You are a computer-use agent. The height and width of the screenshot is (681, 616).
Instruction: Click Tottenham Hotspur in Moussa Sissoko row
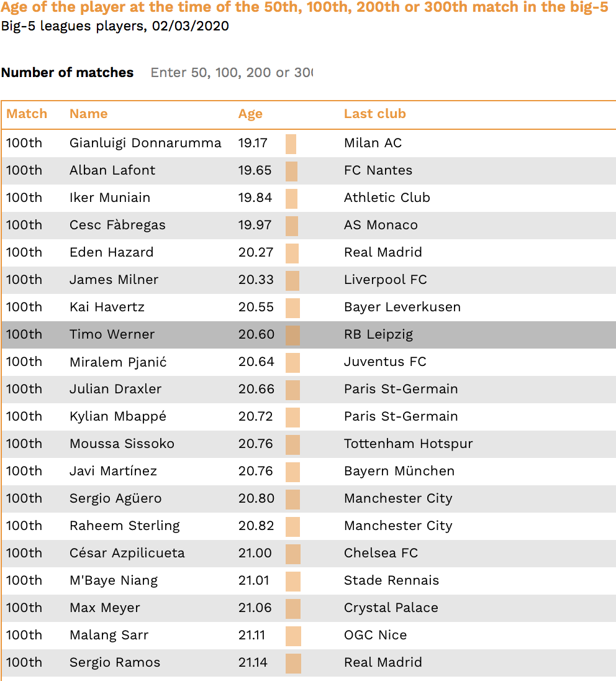click(408, 444)
